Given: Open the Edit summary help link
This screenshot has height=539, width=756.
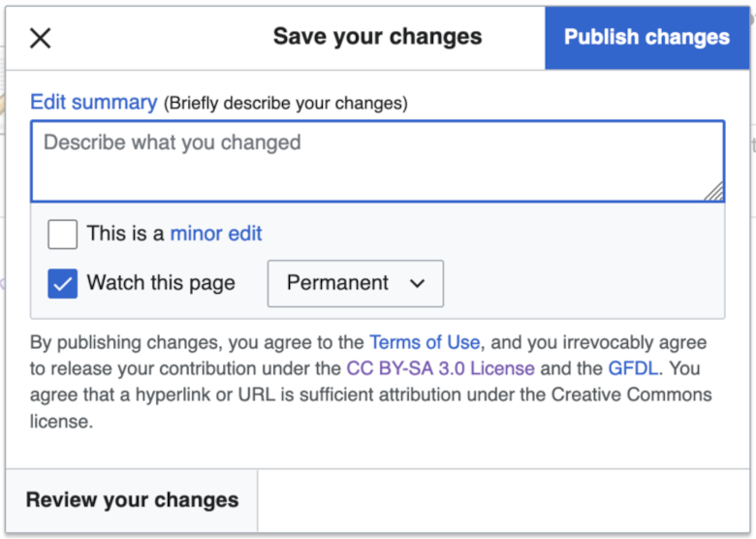Looking at the screenshot, I should 94,102.
